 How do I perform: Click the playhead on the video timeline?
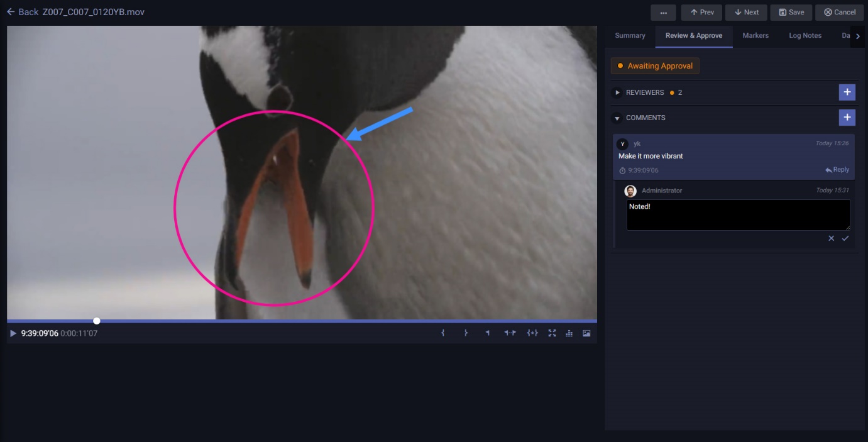[97, 321]
